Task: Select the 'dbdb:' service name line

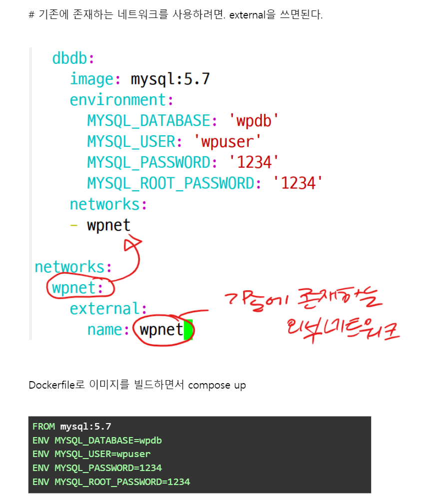Action: tap(73, 58)
